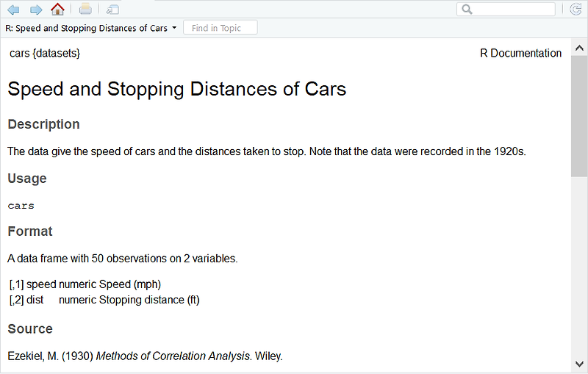
Task: Refresh the help topic
Action: point(576,9)
